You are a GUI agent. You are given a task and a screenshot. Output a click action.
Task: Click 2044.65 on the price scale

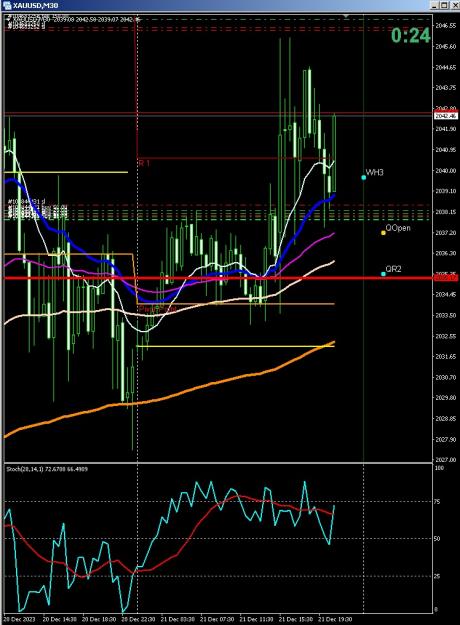pos(446,67)
